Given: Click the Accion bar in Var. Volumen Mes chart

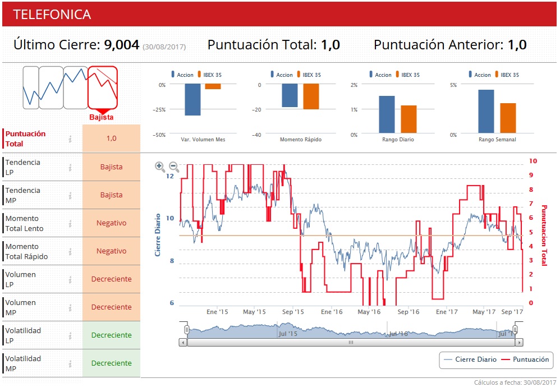Looking at the screenshot, I should pos(192,100).
